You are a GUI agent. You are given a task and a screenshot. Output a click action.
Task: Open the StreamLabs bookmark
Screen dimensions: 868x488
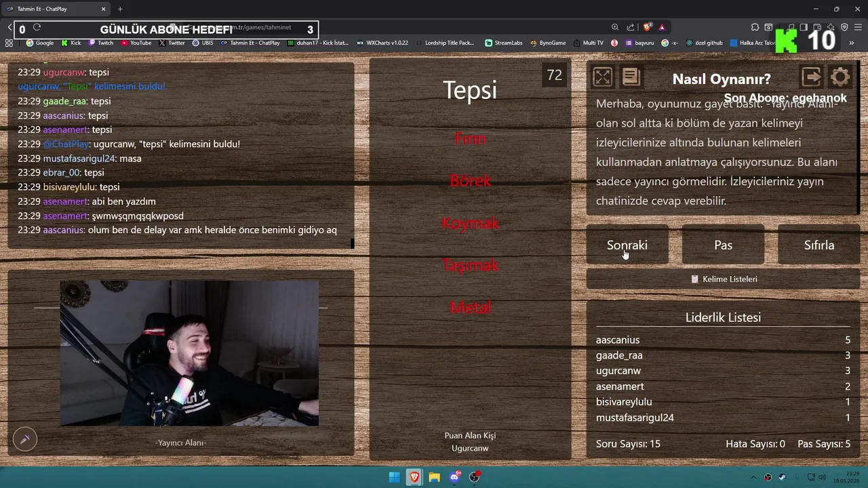[x=504, y=43]
